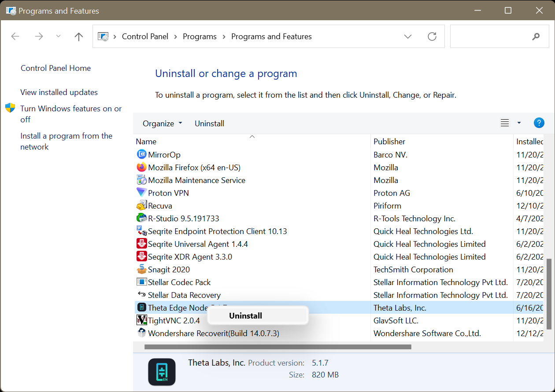Viewport: 555px width, 392px height.
Task: Select the Proton VPN row name
Action: [x=169, y=193]
